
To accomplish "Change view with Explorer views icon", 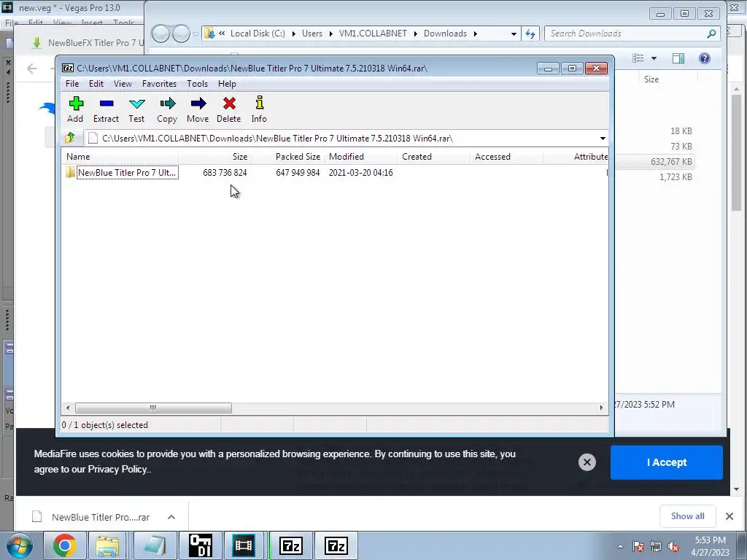I will pos(638,58).
